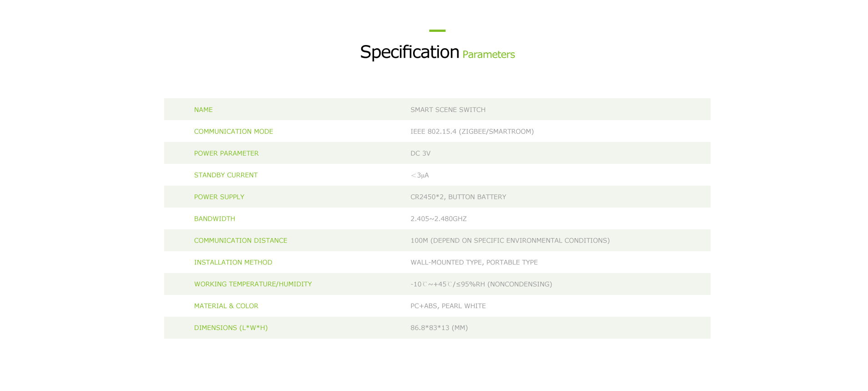Click the 100M distance description
Screen dimensions: 868x391
tap(510, 241)
